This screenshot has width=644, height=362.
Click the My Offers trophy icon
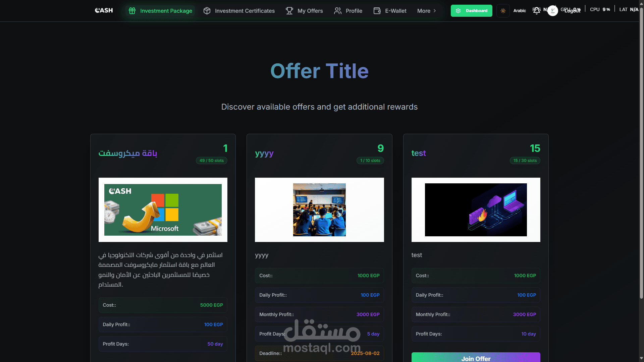(289, 11)
